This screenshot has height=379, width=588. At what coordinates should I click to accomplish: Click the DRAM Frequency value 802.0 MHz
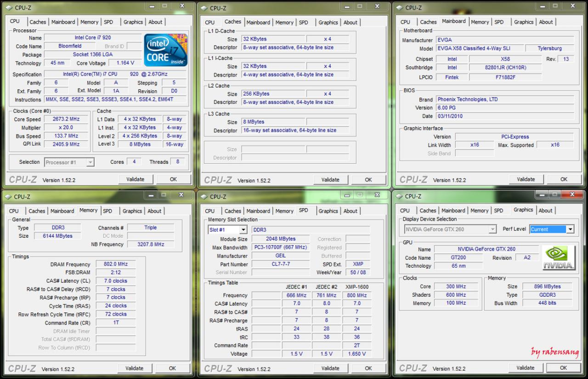(116, 264)
